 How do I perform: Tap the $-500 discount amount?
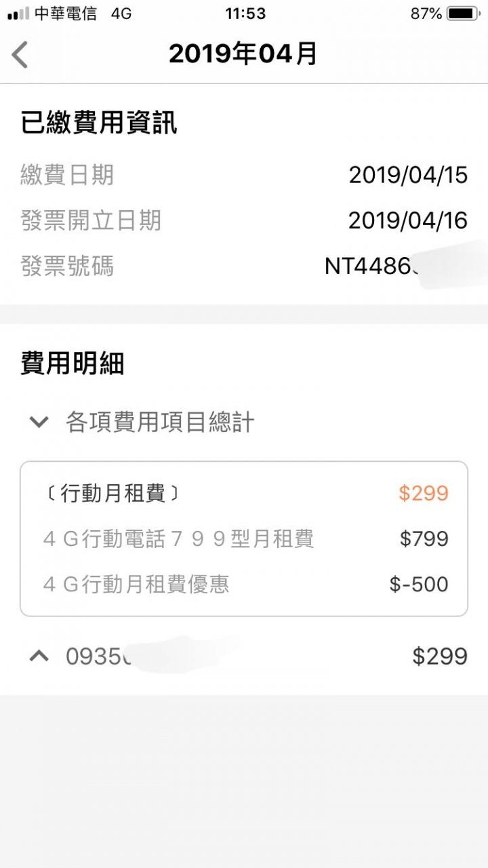[x=419, y=585]
